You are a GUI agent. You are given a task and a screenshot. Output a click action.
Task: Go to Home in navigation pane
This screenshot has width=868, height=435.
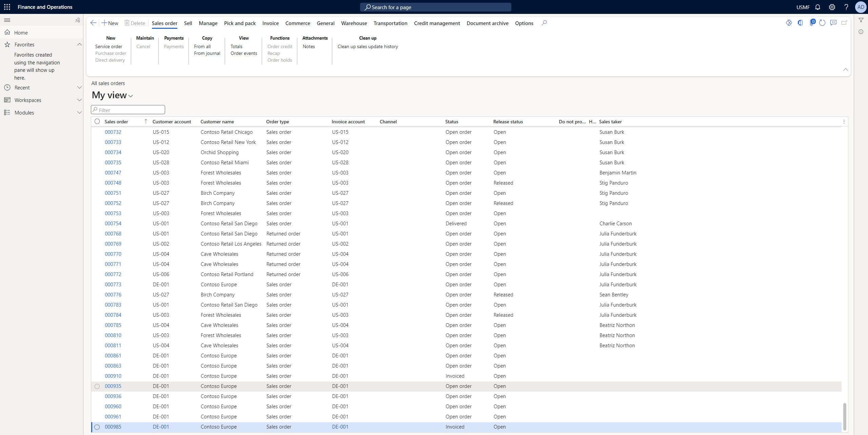[x=21, y=33]
